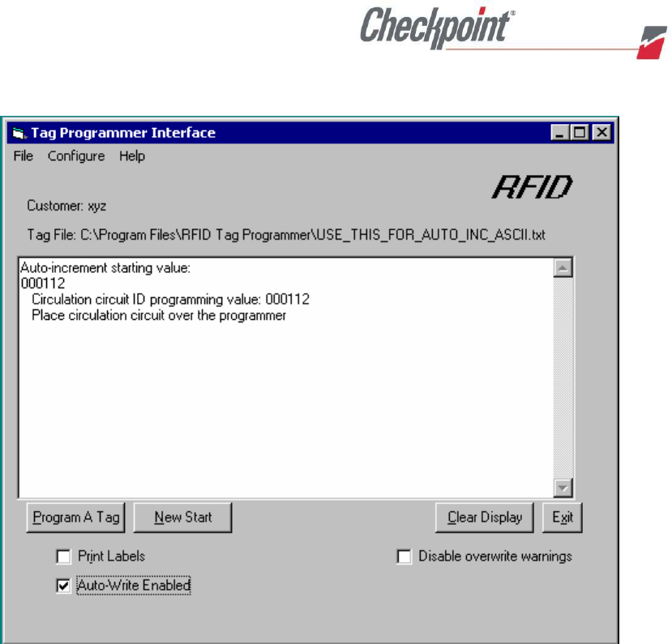Click the scroll up arrow in output pane
Viewport: 672px width, 644px height.
(x=563, y=268)
